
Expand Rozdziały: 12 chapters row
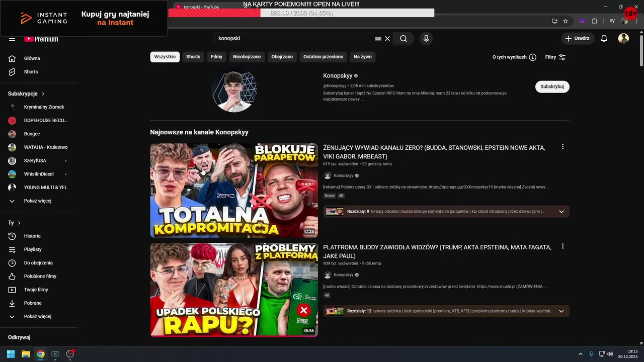coord(446,311)
